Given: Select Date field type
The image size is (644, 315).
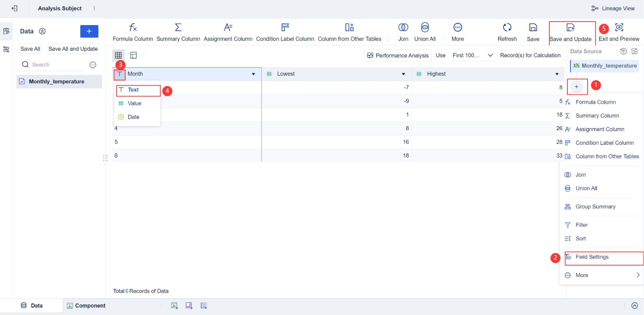Looking at the screenshot, I should pyautogui.click(x=137, y=117).
